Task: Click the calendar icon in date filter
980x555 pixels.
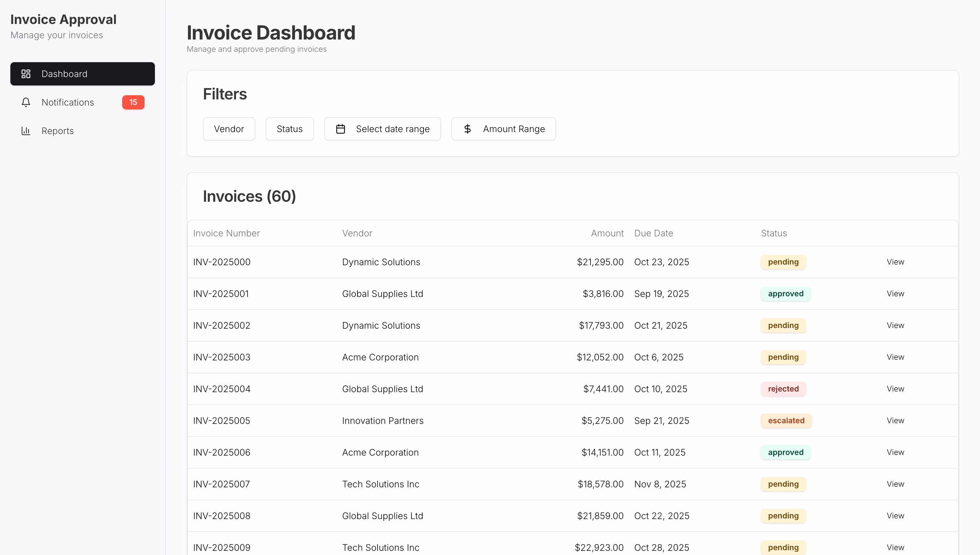Action: click(x=340, y=129)
